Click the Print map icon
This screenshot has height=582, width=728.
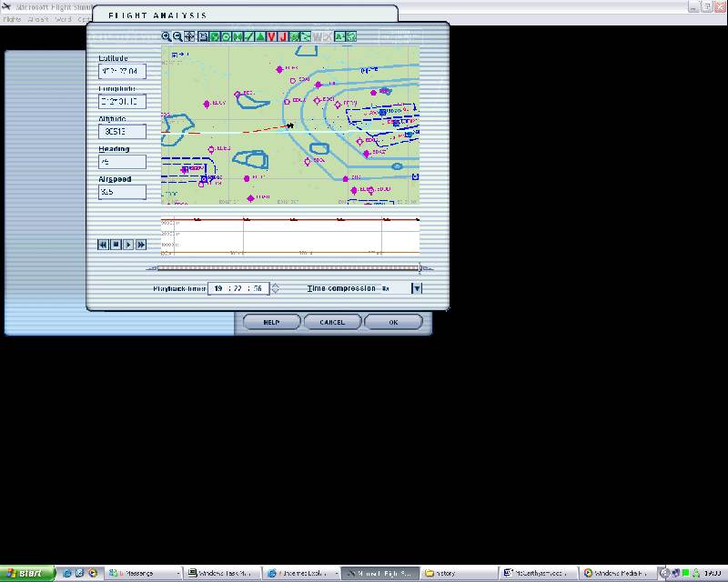(203, 36)
